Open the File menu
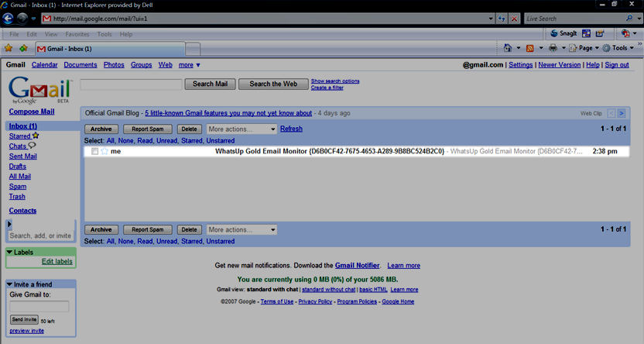 click(x=14, y=34)
